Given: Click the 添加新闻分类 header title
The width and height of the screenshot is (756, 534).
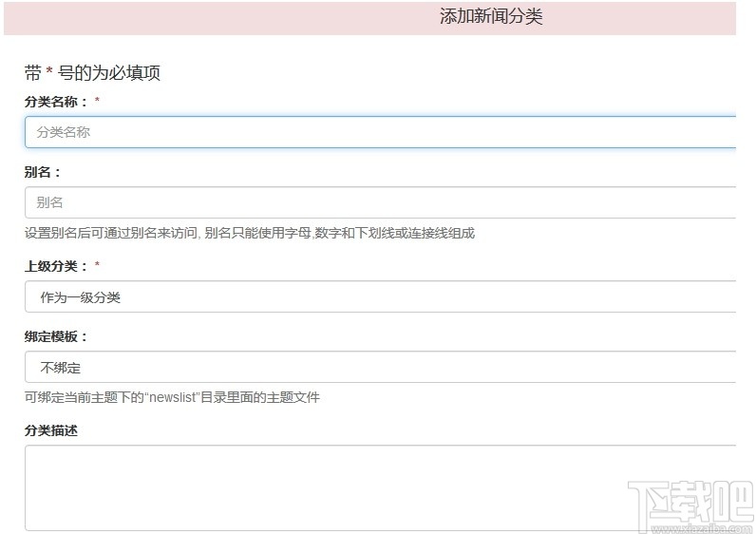Looking at the screenshot, I should 491,17.
